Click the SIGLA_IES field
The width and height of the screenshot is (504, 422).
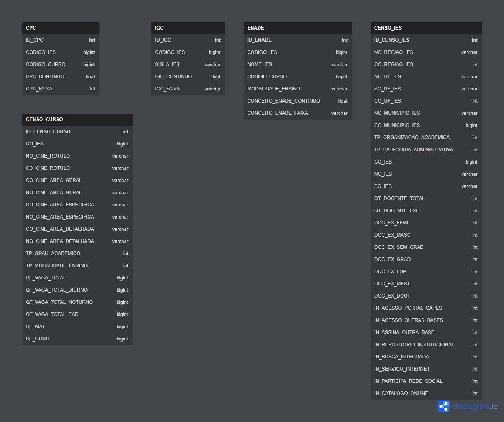pyautogui.click(x=188, y=65)
